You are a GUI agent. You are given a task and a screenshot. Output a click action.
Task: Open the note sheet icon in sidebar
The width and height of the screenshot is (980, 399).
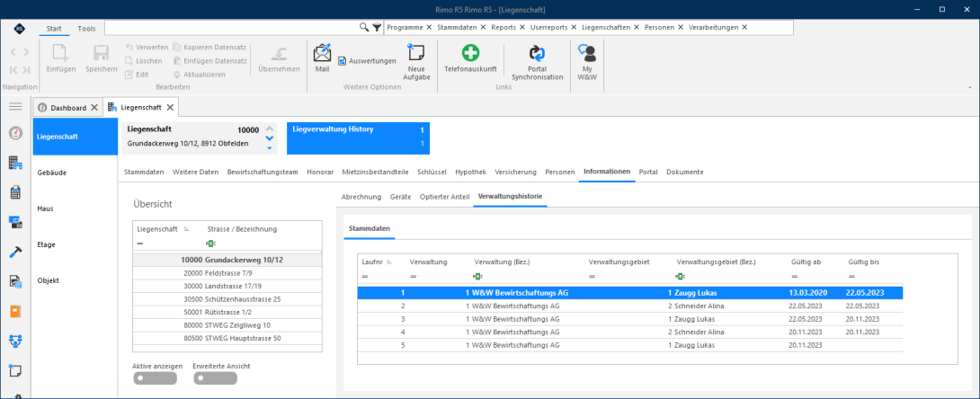pyautogui.click(x=15, y=369)
